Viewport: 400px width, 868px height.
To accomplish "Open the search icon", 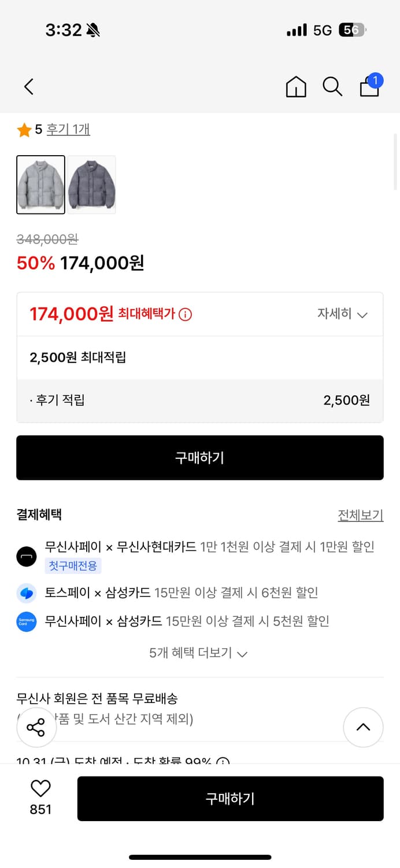I will tap(332, 86).
